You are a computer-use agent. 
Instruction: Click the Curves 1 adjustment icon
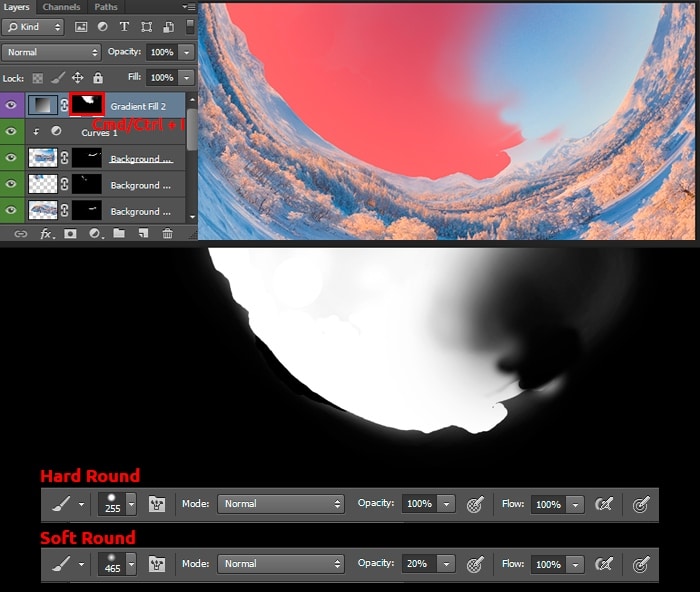(56, 131)
